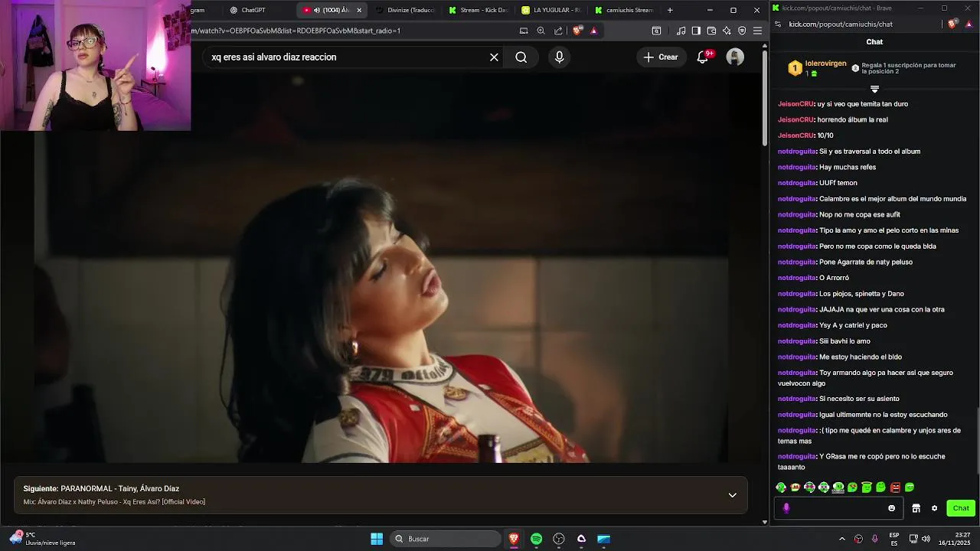Switch to the LA YUGULAR tab
Screen dimensions: 980x551
551,10
